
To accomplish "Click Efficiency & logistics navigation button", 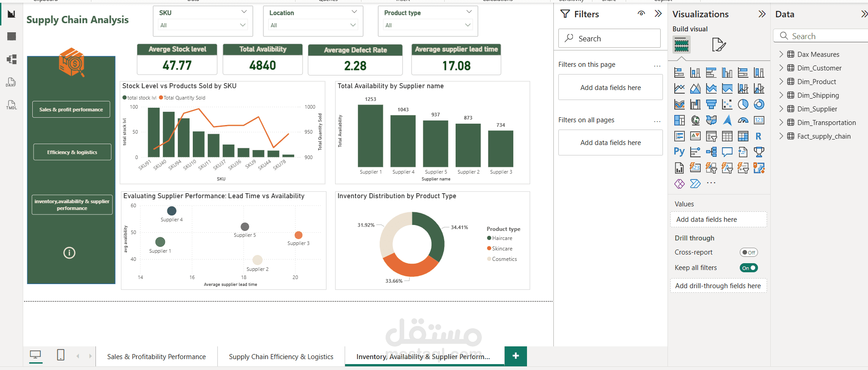I will 72,152.
